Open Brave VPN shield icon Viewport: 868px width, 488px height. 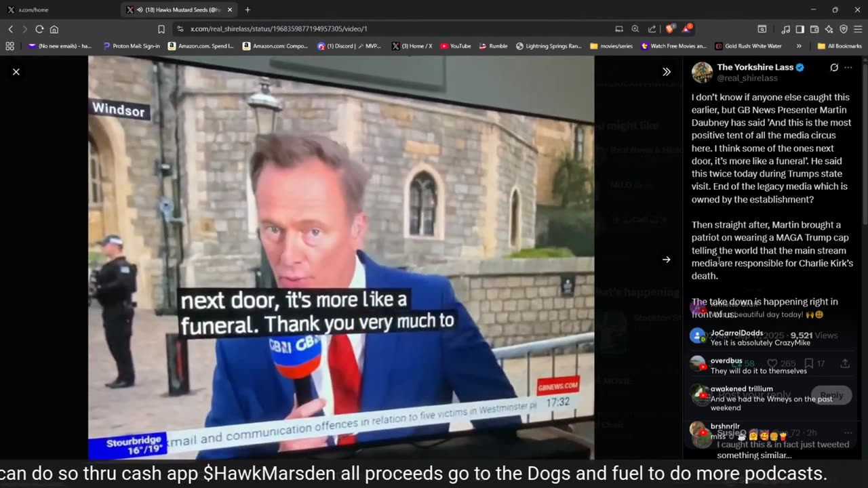(844, 29)
